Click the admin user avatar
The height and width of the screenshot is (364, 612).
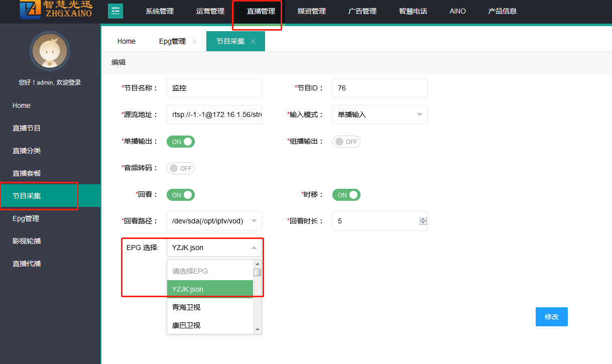50,51
